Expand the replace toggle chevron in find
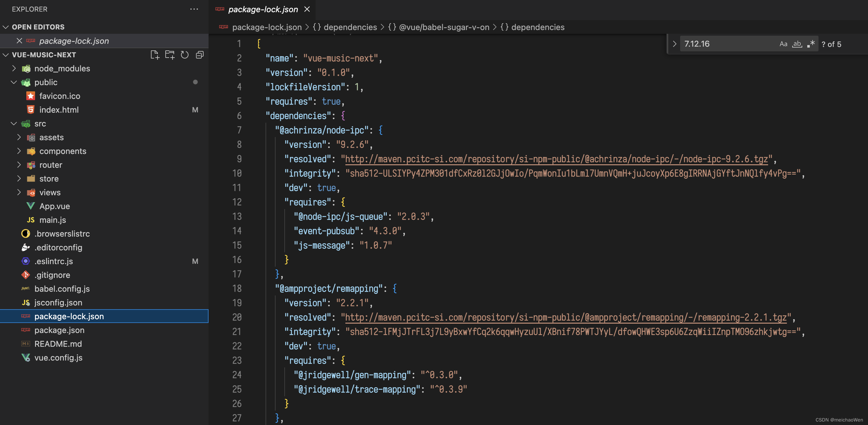This screenshot has width=868, height=425. (x=674, y=44)
